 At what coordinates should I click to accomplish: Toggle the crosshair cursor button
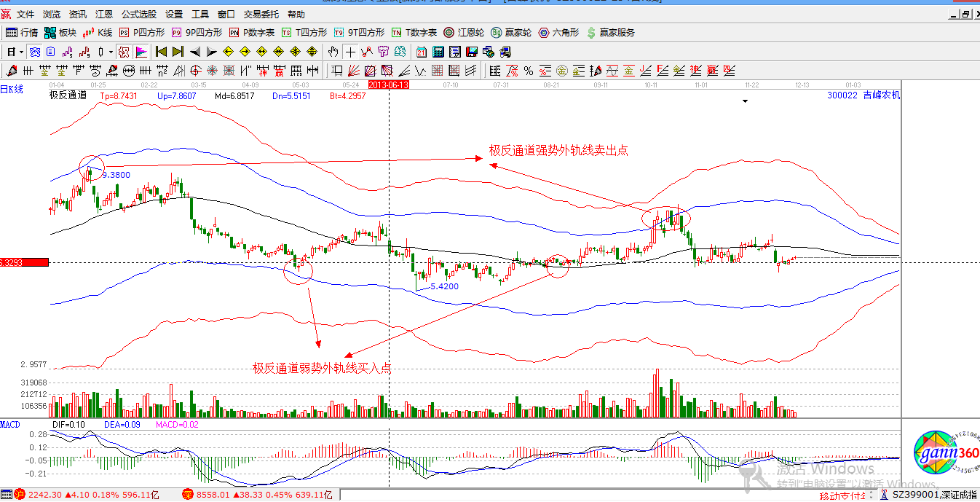pos(351,52)
